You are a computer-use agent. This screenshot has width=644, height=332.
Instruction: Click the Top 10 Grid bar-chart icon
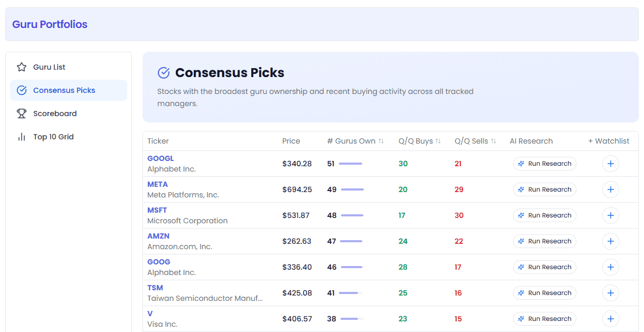point(22,137)
